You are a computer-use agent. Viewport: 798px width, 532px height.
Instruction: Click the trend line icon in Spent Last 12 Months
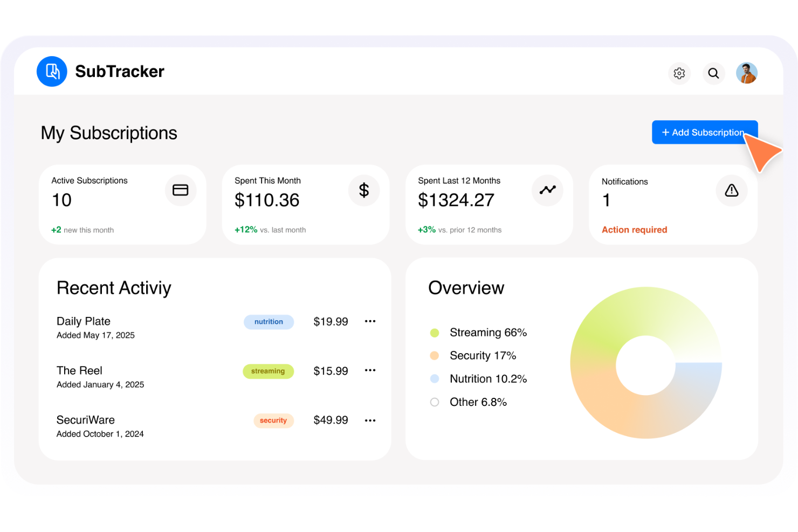point(547,190)
